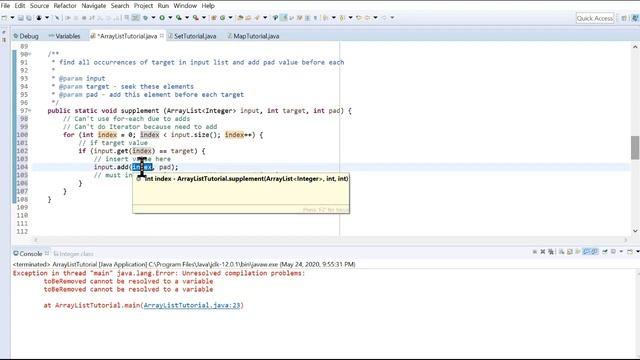Click the Search toolbar icon

coord(257,18)
